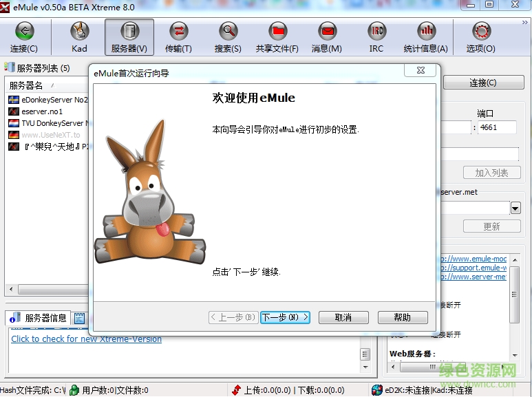Open the Search (搜索) toolbar icon
This screenshot has height=397, width=532.
[228, 31]
